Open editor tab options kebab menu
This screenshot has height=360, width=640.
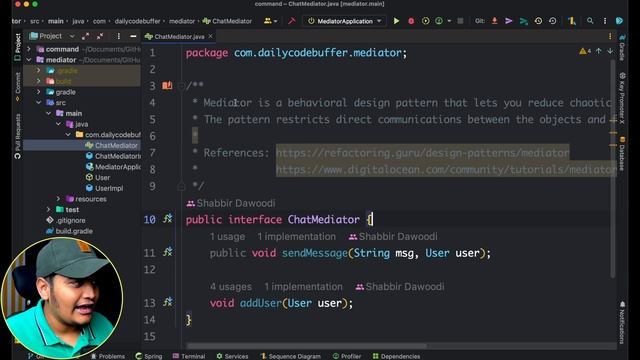pyautogui.click(x=610, y=36)
